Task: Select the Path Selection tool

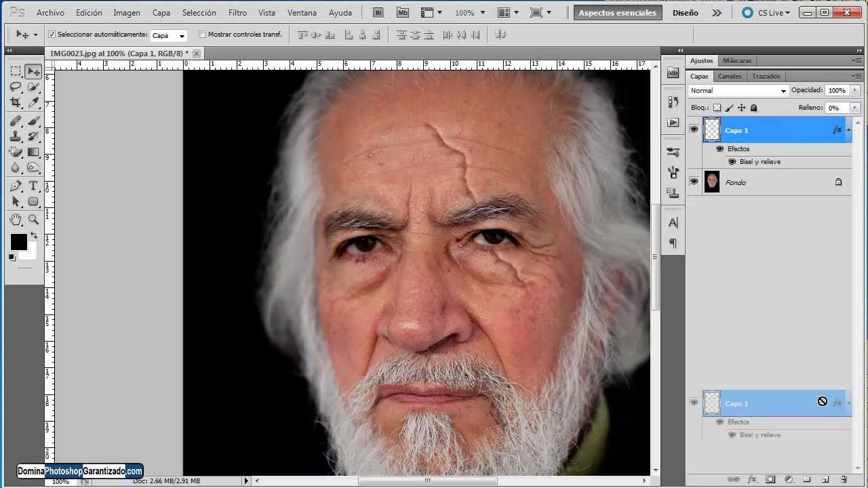Action: 16,202
